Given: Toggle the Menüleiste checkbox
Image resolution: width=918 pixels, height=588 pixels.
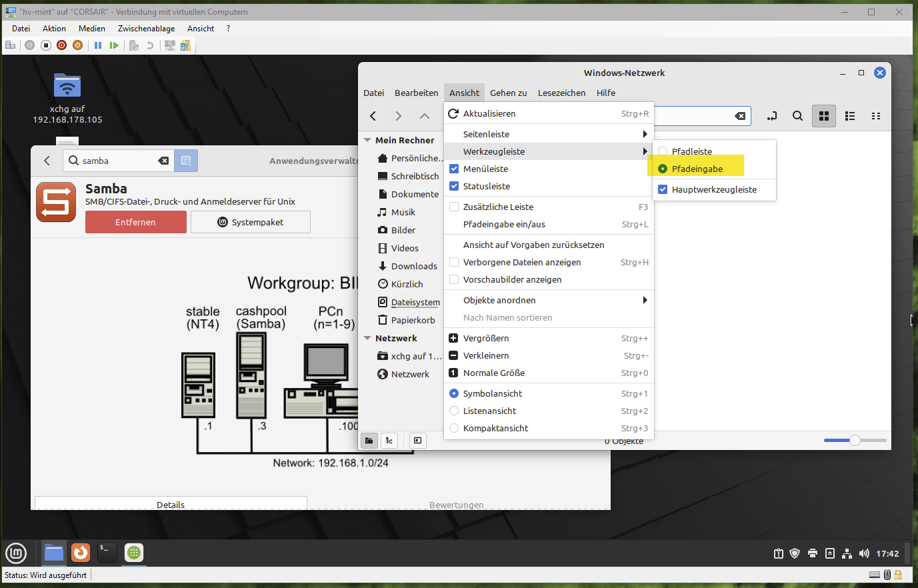Looking at the screenshot, I should tap(454, 169).
